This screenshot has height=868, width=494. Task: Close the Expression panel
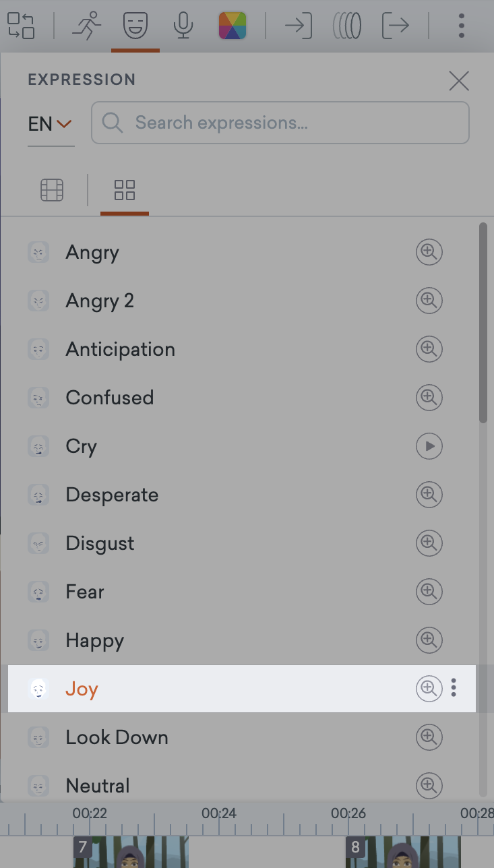click(459, 81)
